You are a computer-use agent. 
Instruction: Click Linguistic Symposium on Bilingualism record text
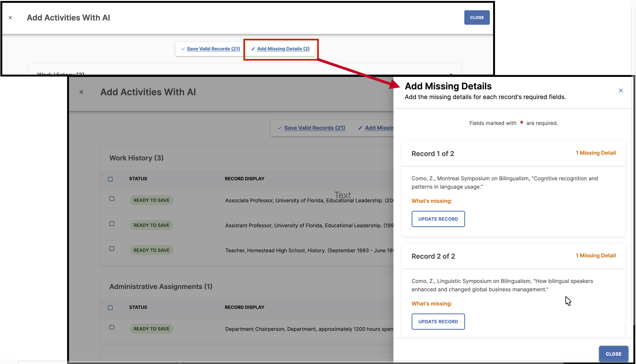tap(502, 285)
